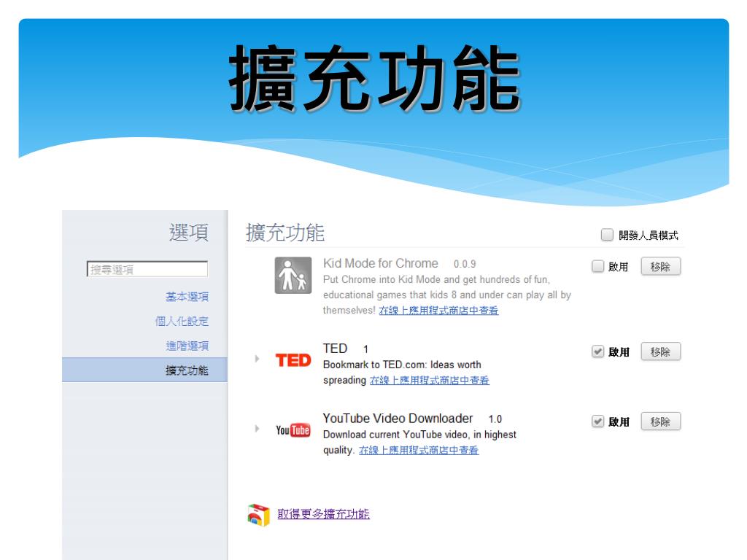Viewport: 747px width, 560px height.
Task: Click the 搜尋選項 search field
Action: pos(147,269)
